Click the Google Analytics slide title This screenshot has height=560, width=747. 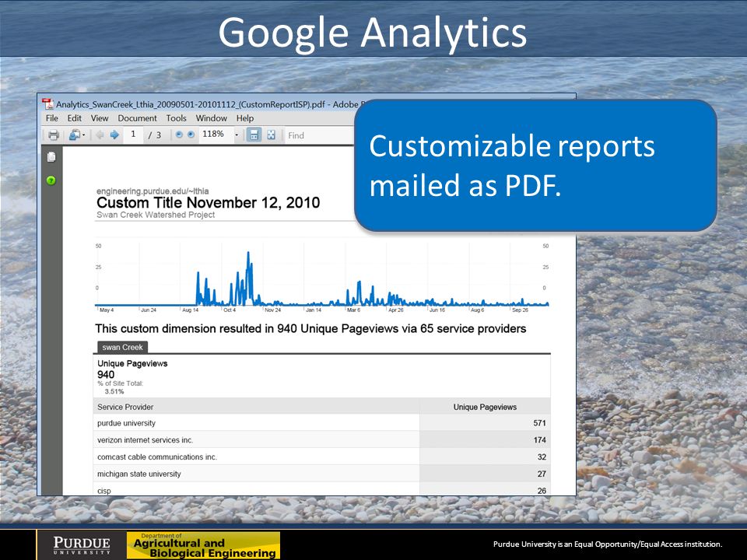coord(373,33)
